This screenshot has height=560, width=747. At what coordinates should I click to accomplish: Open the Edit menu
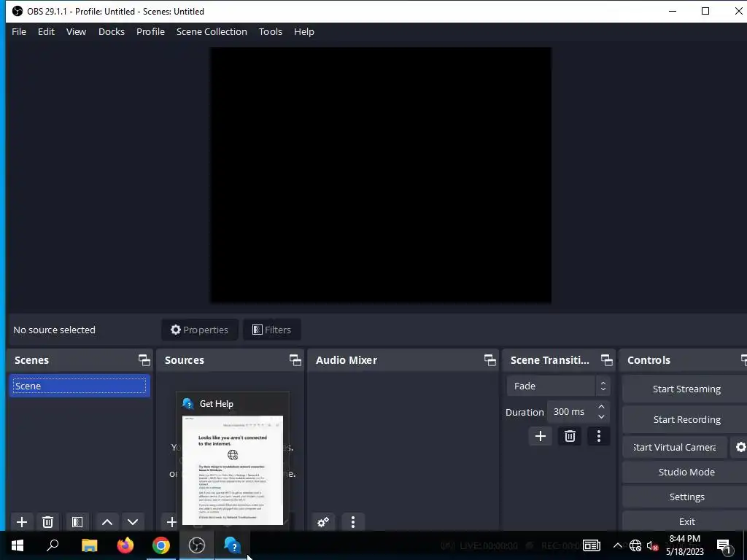[x=46, y=32]
